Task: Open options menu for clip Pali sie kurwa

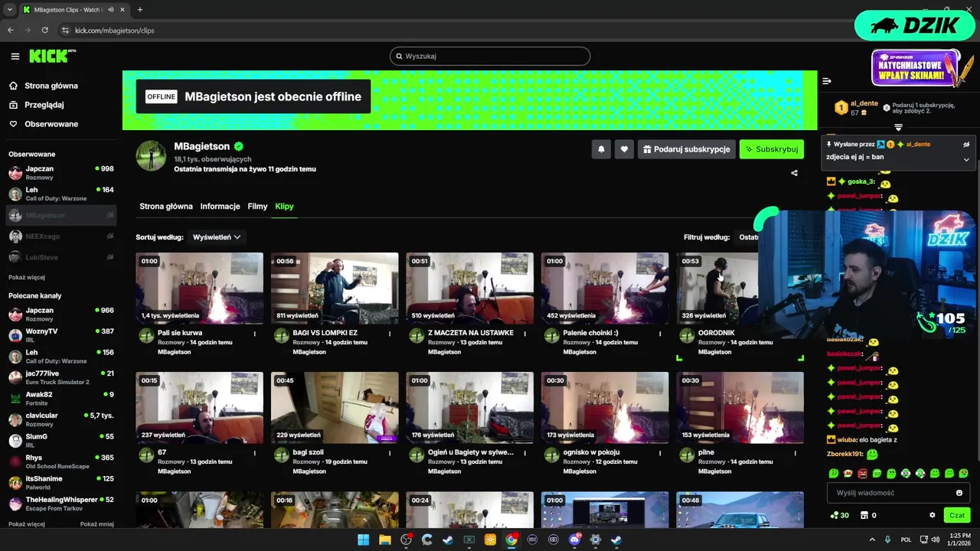Action: (255, 334)
